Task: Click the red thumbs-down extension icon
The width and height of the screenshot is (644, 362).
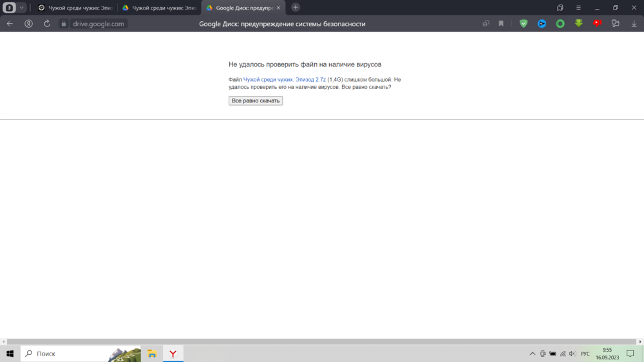Action: (x=597, y=24)
